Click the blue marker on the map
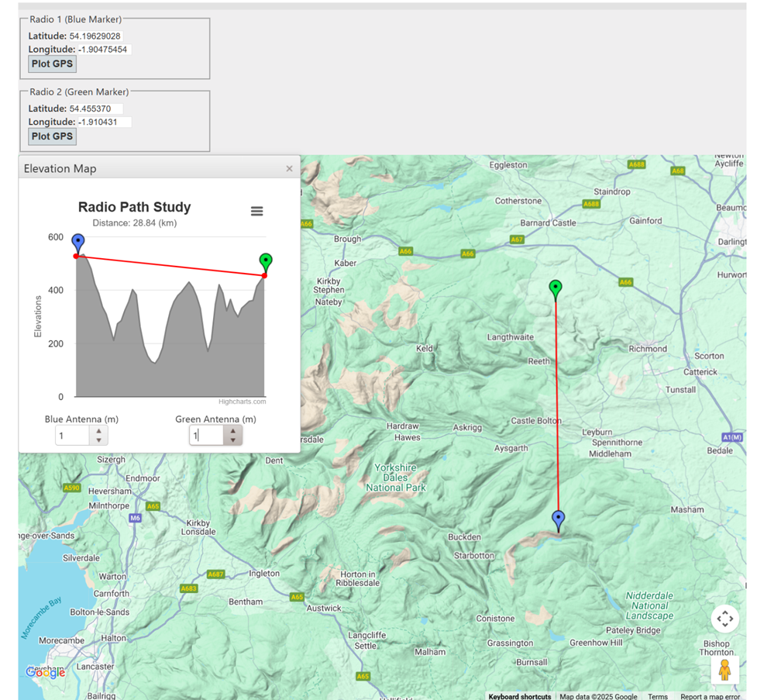This screenshot has width=757, height=700. coord(558,519)
